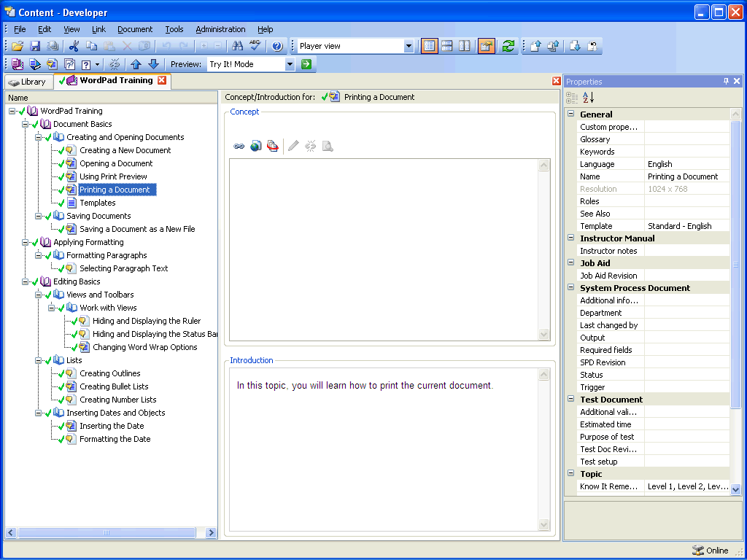Collapse the Applying Formatting node
The width and height of the screenshot is (747, 560).
click(x=26, y=242)
